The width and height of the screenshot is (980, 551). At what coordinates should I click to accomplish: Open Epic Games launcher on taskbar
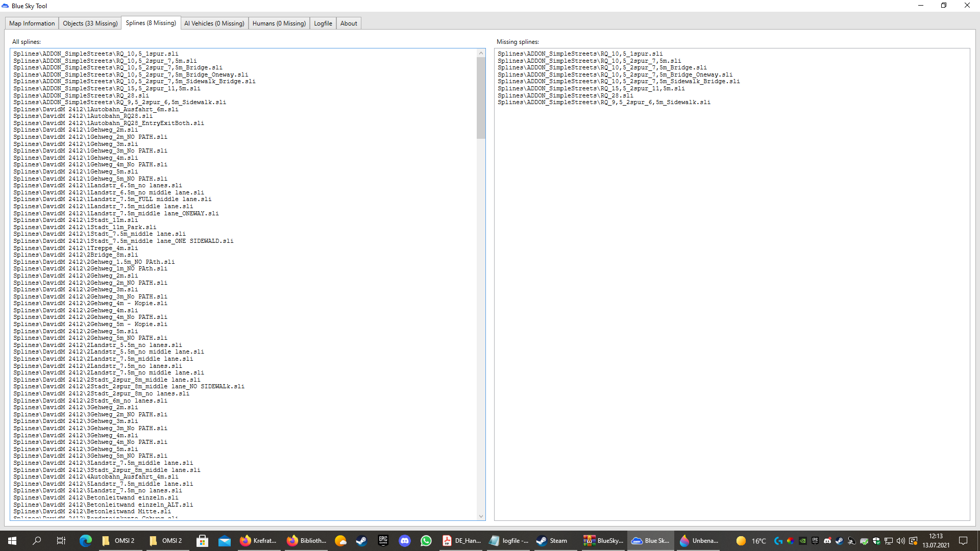pos(383,541)
